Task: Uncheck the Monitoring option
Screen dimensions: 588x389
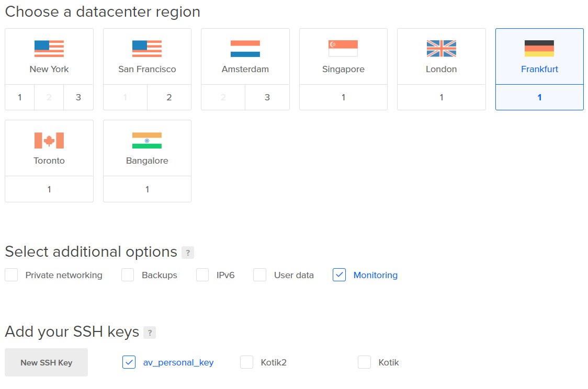Action: coord(340,275)
